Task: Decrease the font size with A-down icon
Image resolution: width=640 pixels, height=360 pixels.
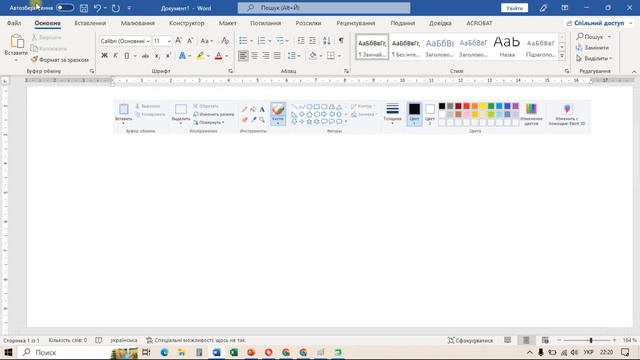Action: 190,41
